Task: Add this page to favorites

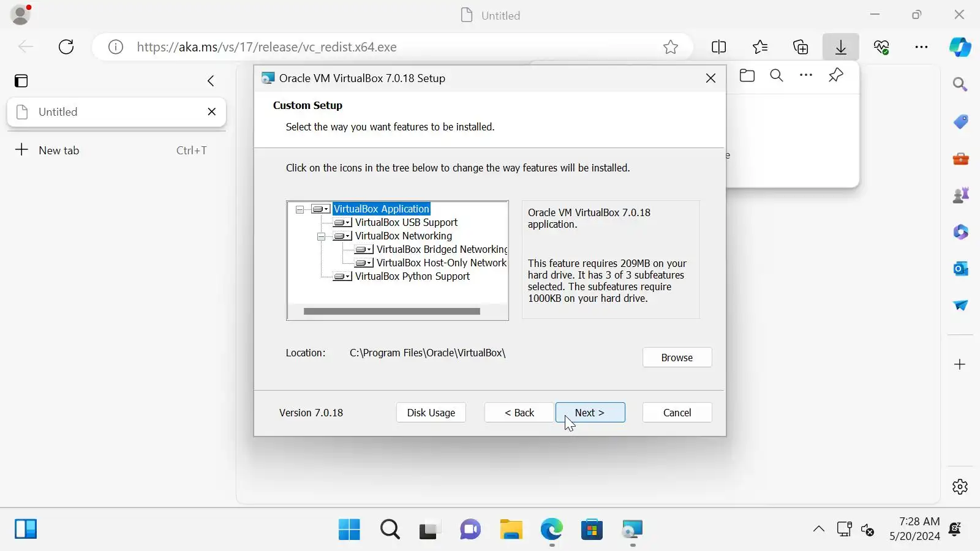Action: pyautogui.click(x=671, y=47)
